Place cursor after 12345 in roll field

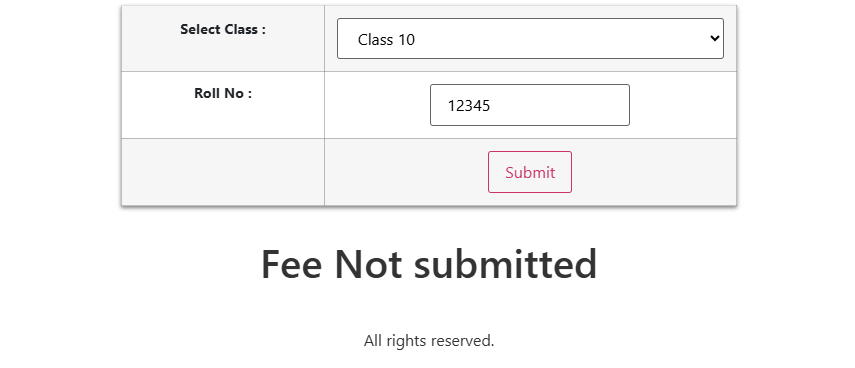coord(492,106)
